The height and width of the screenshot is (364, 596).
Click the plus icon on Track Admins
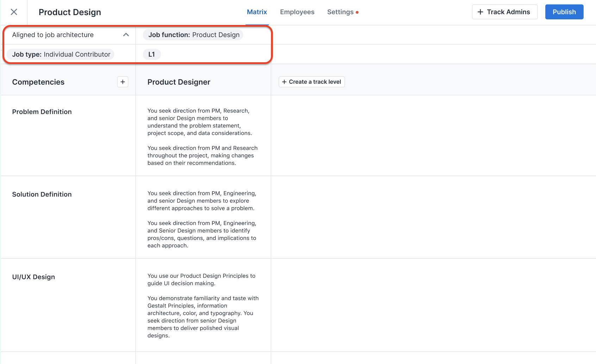pos(480,12)
